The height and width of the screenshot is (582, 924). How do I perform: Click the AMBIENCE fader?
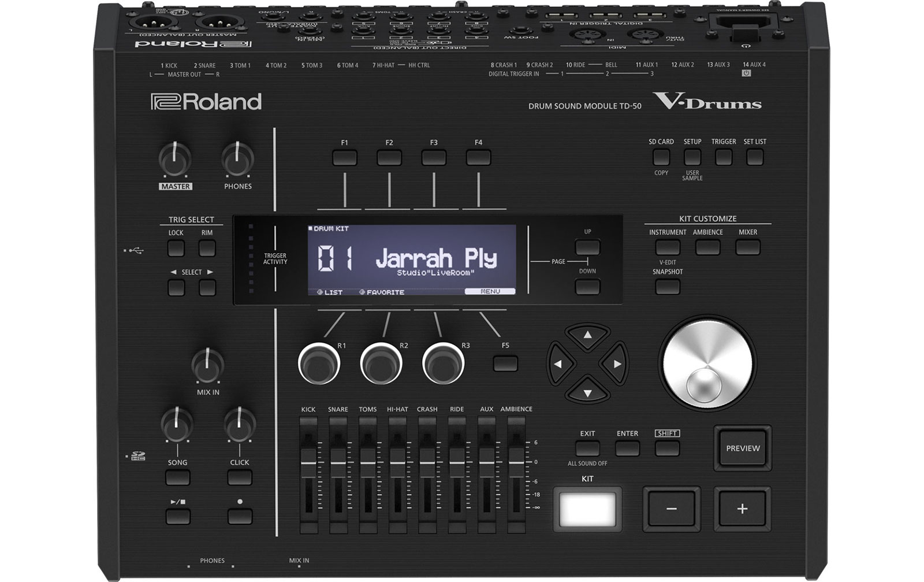[516, 463]
